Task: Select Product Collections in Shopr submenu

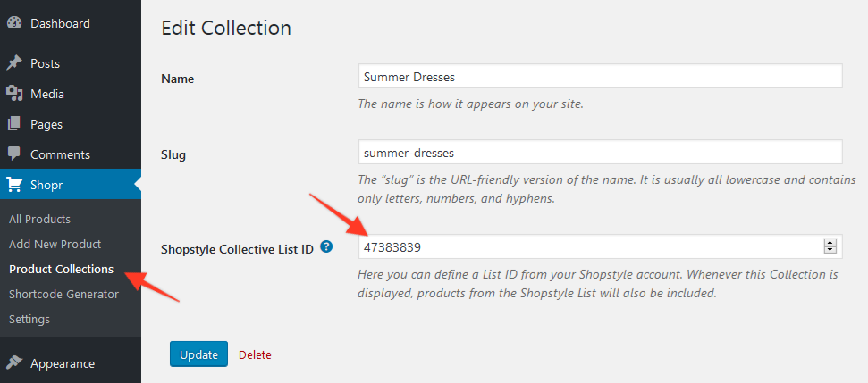Action: tap(62, 269)
